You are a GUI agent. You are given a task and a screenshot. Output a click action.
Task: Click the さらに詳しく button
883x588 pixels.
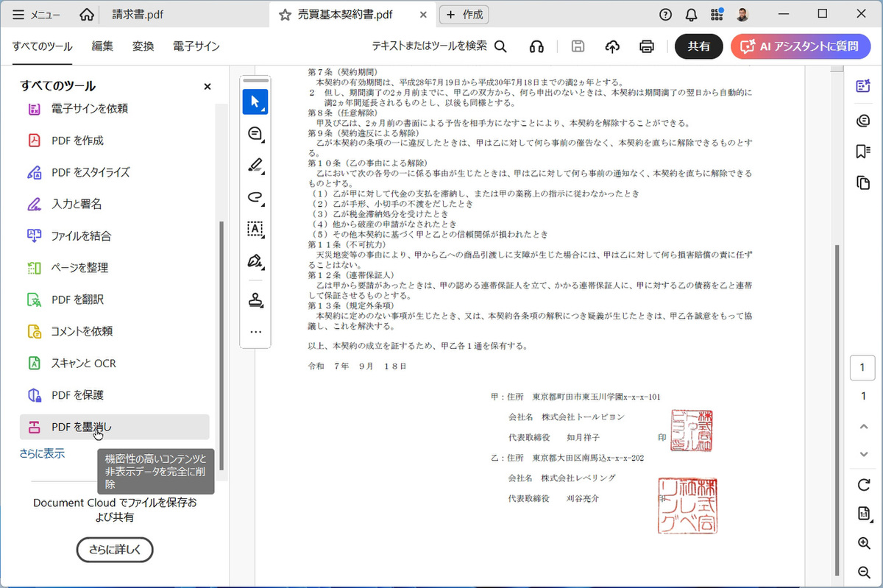pyautogui.click(x=115, y=549)
